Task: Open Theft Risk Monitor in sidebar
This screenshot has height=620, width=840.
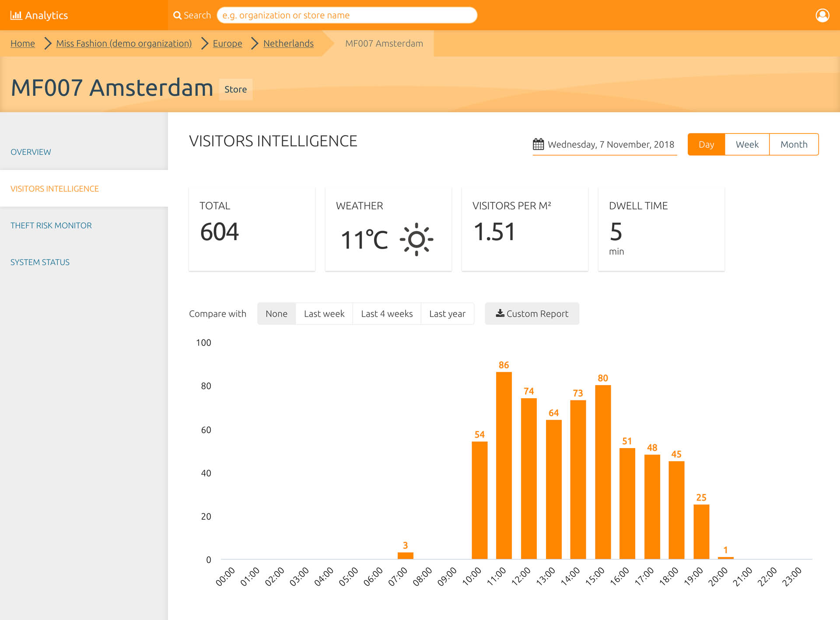Action: point(51,225)
